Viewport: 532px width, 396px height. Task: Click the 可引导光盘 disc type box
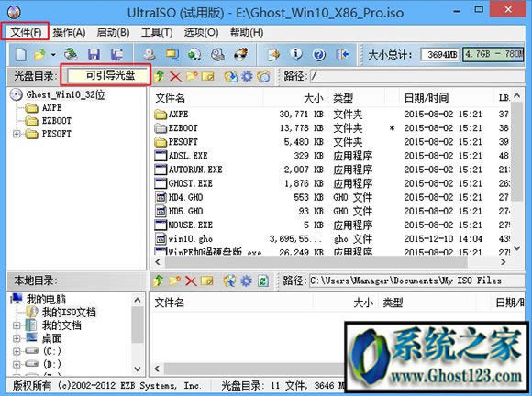pos(108,75)
